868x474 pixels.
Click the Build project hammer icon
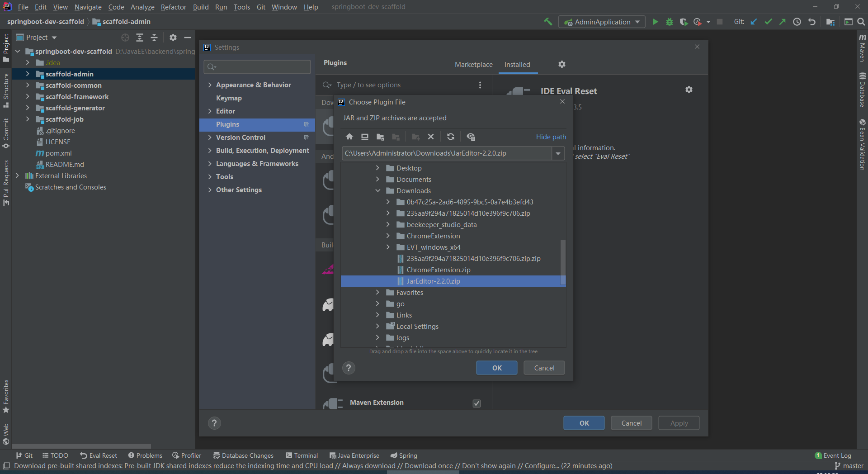[548, 22]
